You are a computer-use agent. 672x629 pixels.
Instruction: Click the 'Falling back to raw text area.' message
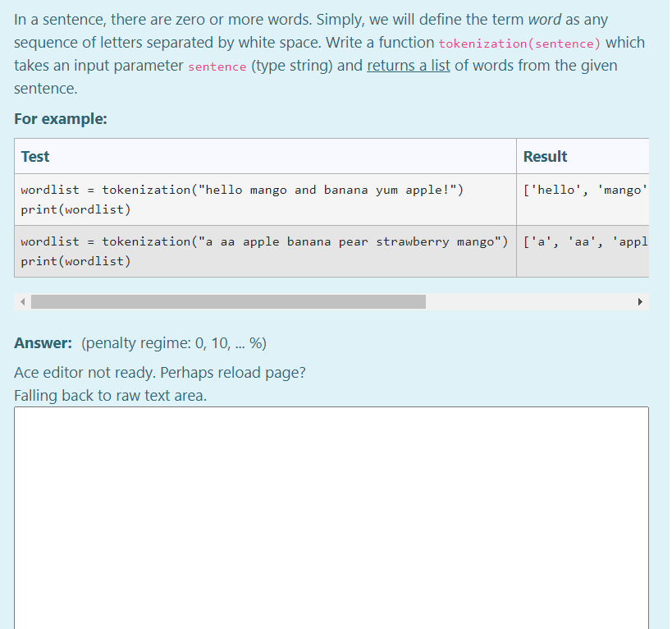pos(110,395)
